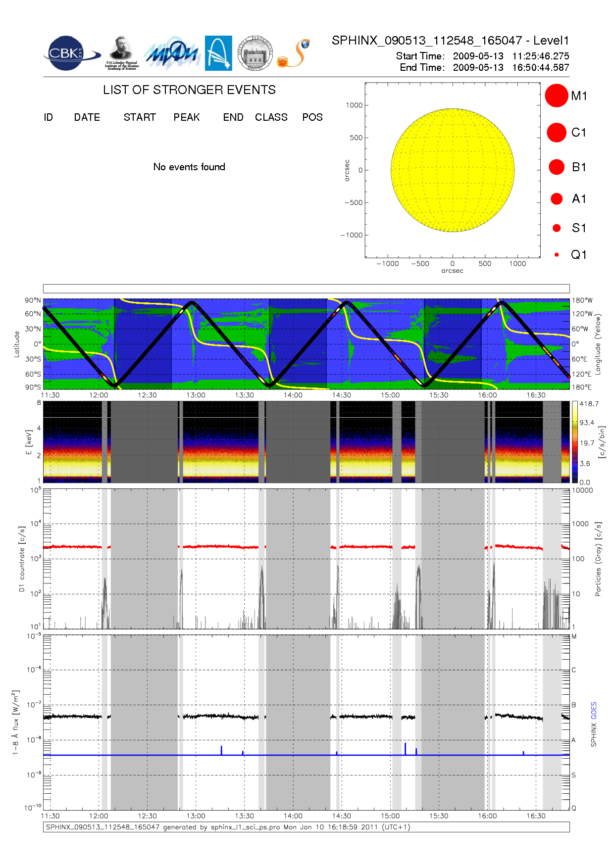Click the black SPHINX legend label

pyautogui.click(x=594, y=735)
